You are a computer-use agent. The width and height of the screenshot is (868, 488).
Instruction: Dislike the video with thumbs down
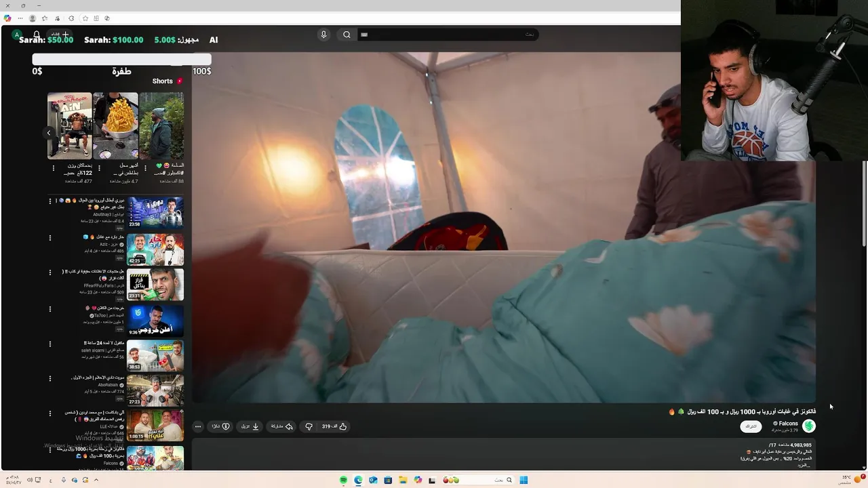tap(309, 426)
